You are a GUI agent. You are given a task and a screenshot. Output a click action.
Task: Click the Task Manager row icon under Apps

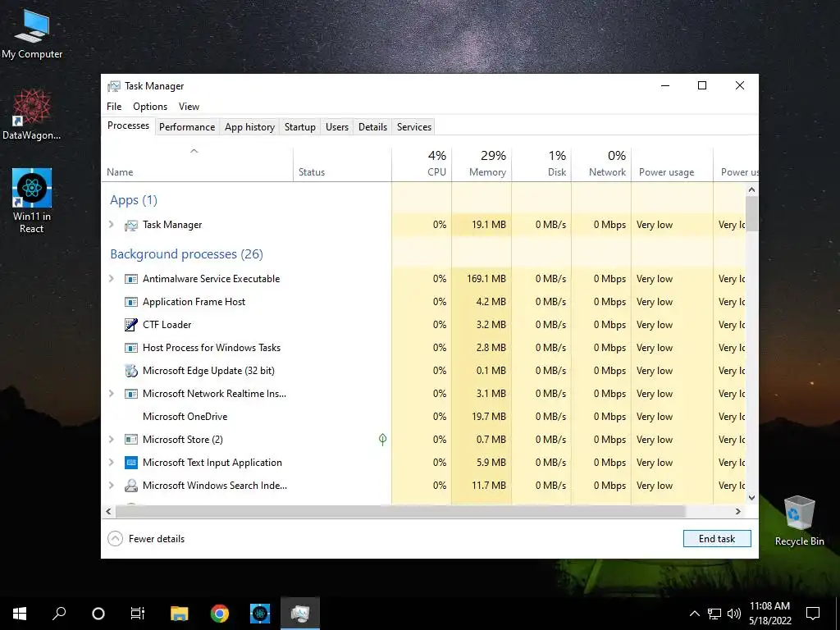pyautogui.click(x=130, y=225)
